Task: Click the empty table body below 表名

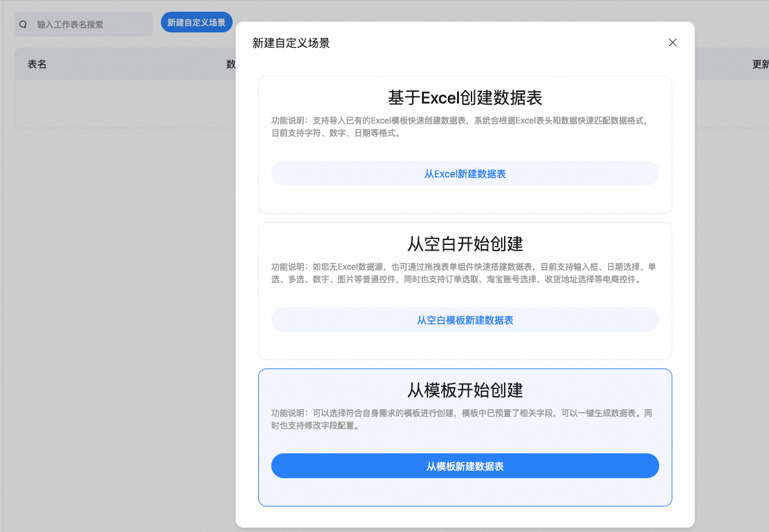Action: click(117, 104)
